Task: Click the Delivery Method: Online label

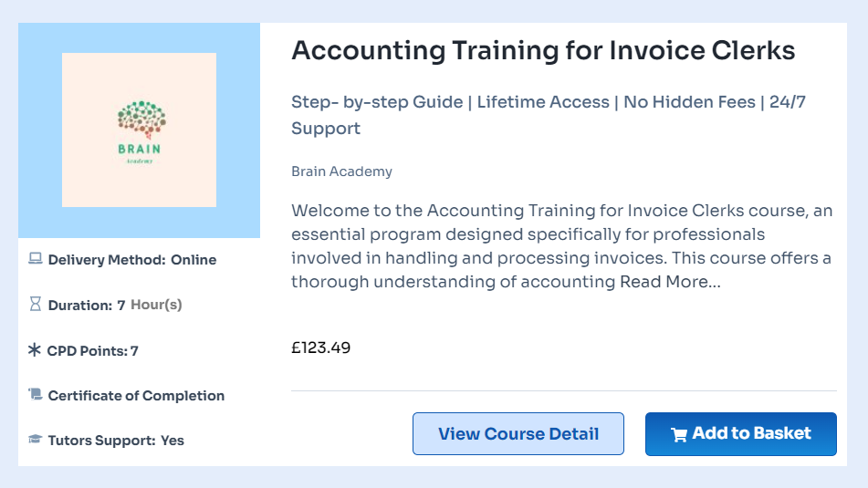Action: (x=131, y=260)
